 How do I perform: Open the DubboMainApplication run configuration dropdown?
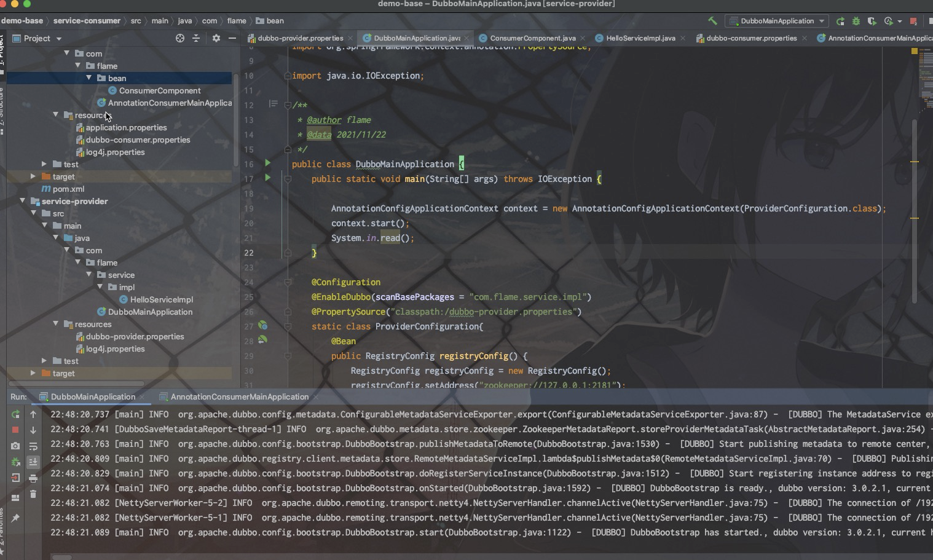[x=777, y=21]
